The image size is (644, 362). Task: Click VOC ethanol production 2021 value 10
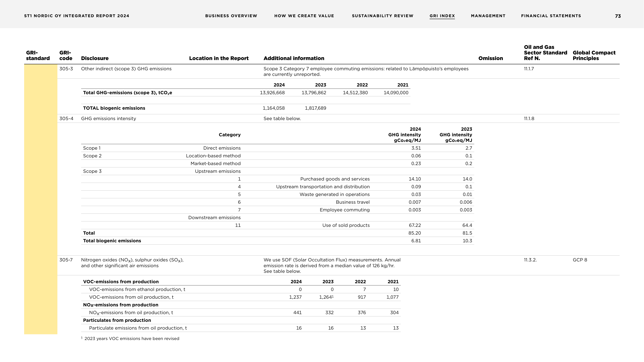[396, 290]
